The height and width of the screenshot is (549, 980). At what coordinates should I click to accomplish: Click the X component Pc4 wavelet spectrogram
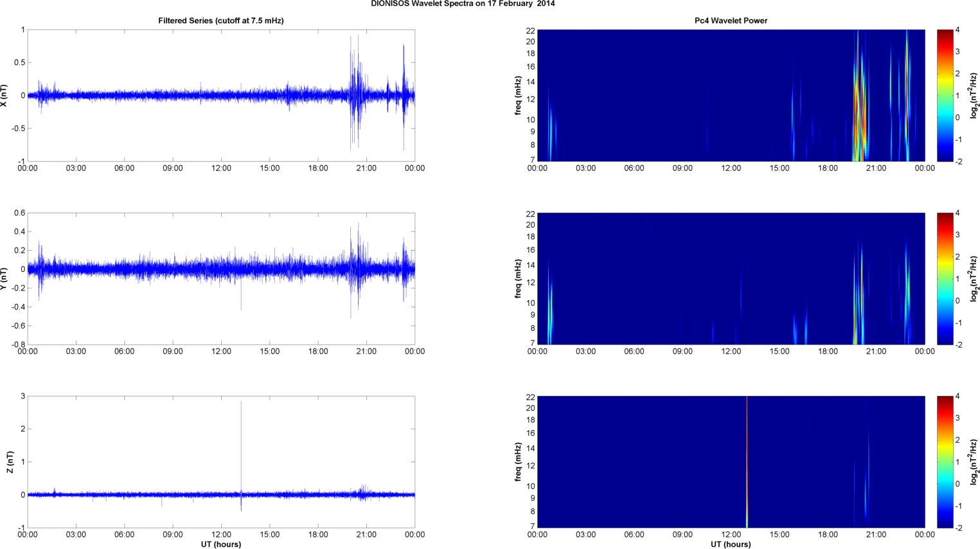click(x=731, y=95)
